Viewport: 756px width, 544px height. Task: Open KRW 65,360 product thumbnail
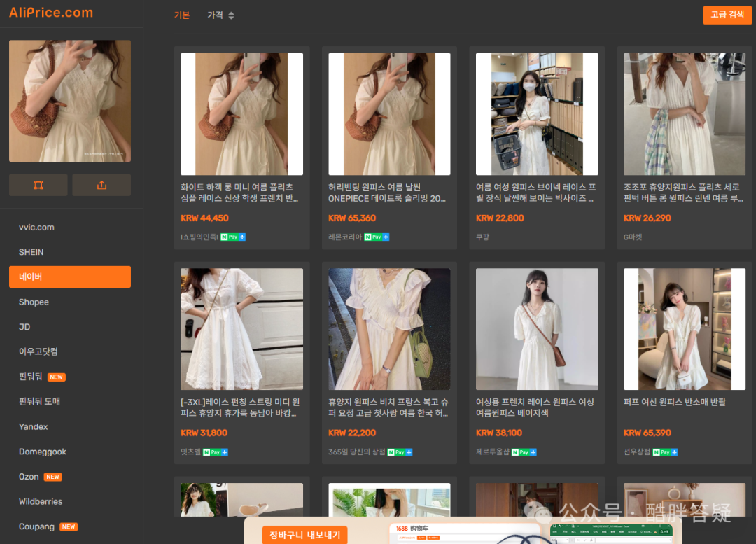click(389, 114)
